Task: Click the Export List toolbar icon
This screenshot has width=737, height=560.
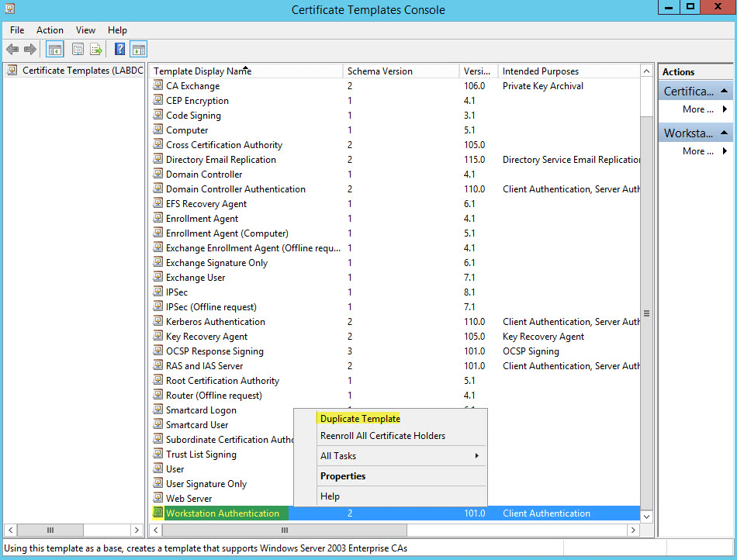Action: 96,49
